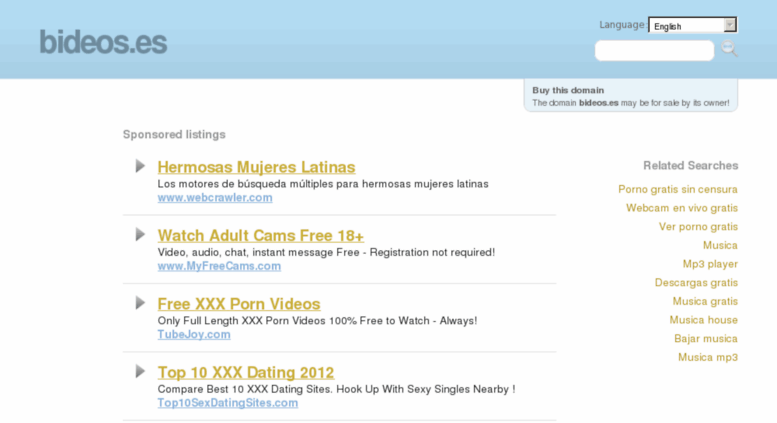Select related search Ver porno gratis
Image resolution: width=777 pixels, height=423 pixels.
(698, 227)
